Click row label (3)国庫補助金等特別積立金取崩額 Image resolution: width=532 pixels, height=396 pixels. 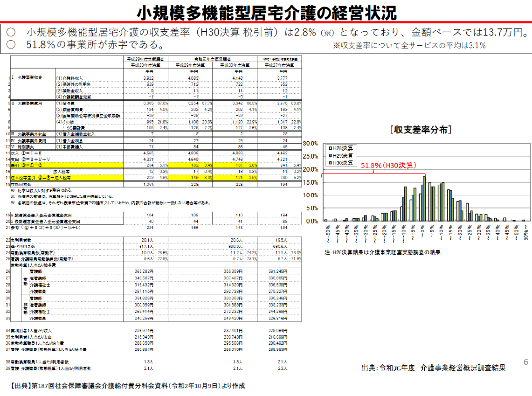(88, 116)
